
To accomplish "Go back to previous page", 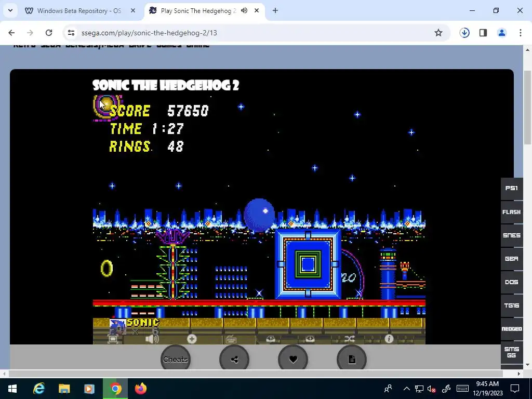I will [x=11, y=33].
